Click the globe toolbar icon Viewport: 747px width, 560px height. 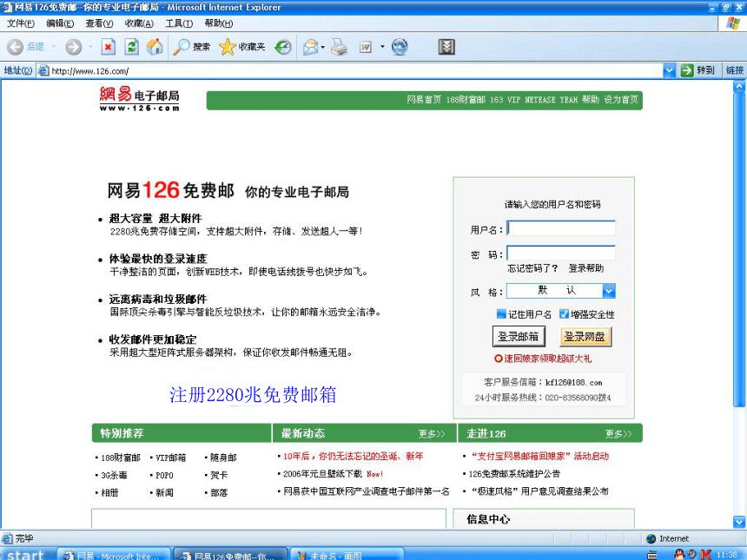(400, 47)
